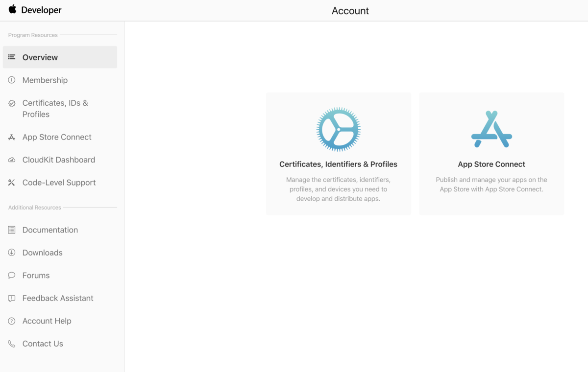Open the Developer home link
The image size is (588, 372).
click(x=41, y=10)
